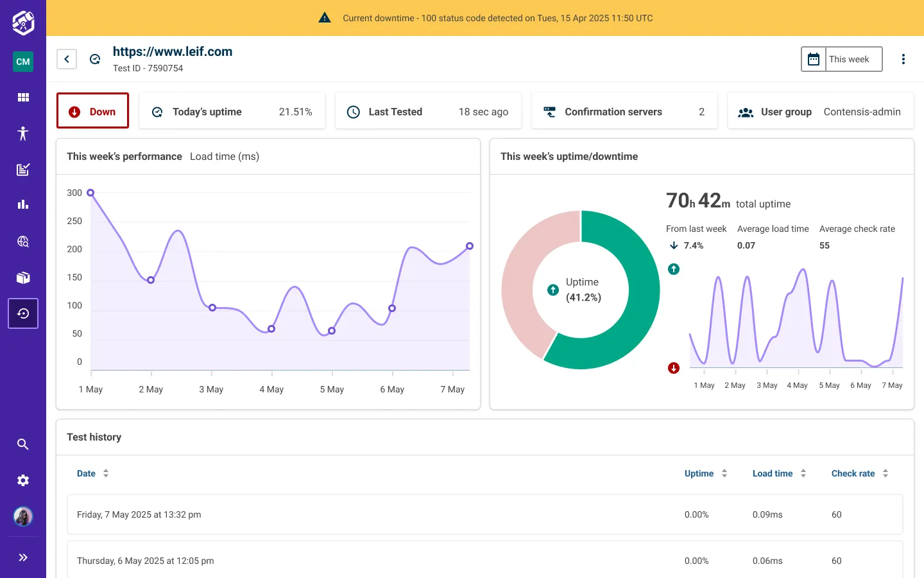Open the uptime monitoring history icon
The width and height of the screenshot is (924, 578).
click(x=23, y=313)
